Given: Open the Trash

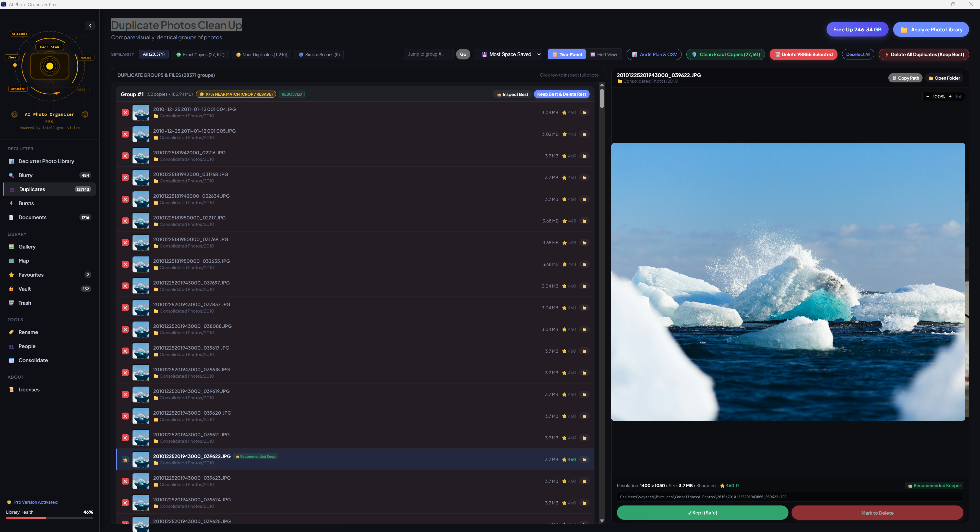Looking at the screenshot, I should click(x=50, y=303).
